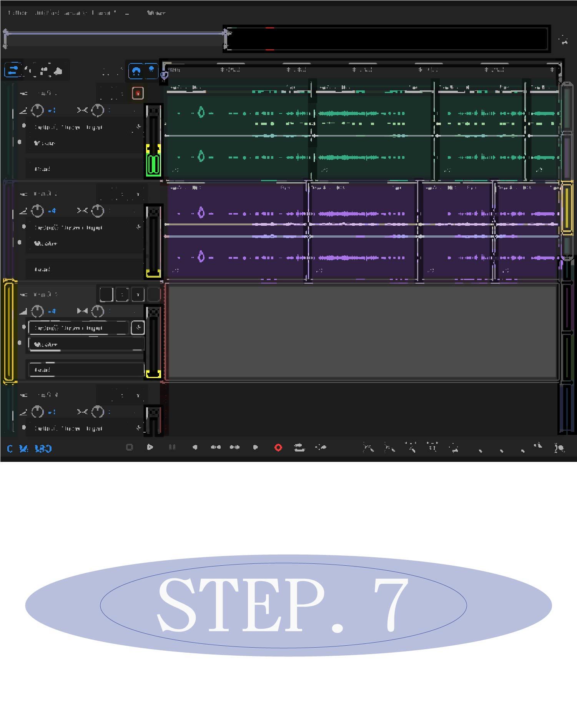577x728 pixels.
Task: Toggle snapping with the blue magnet icon
Action: [x=136, y=71]
